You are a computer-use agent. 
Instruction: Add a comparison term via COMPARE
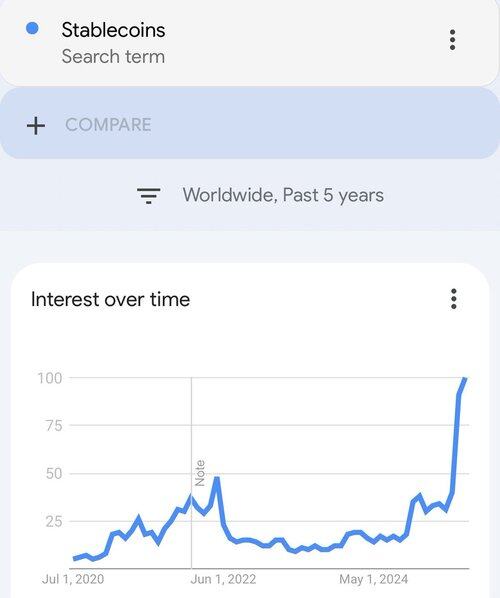coord(108,125)
